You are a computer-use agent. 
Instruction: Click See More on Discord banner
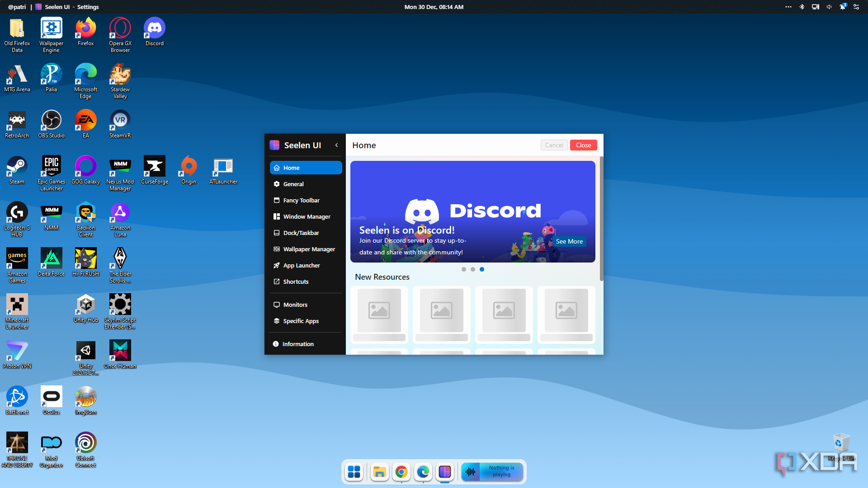pos(569,241)
